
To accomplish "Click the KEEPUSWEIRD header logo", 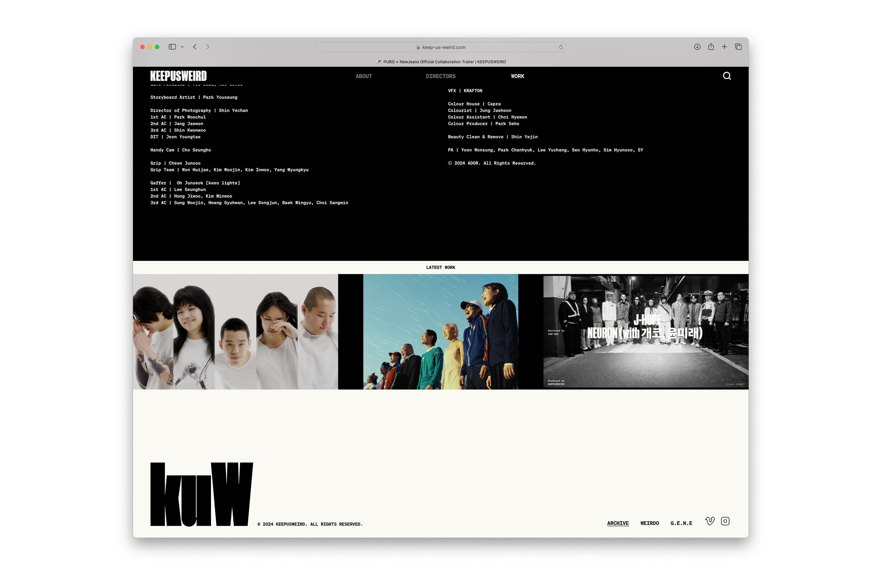I will [x=179, y=76].
